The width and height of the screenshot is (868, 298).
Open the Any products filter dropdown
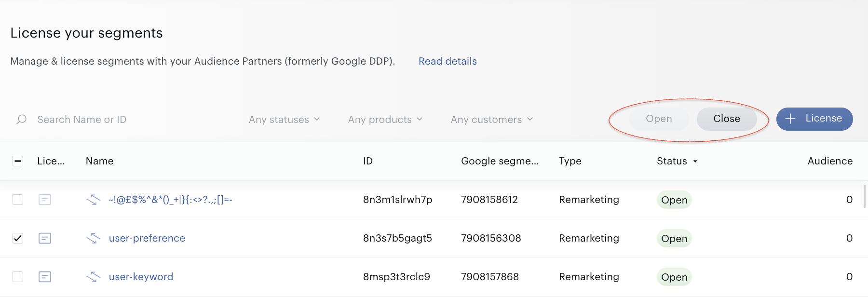pos(385,120)
